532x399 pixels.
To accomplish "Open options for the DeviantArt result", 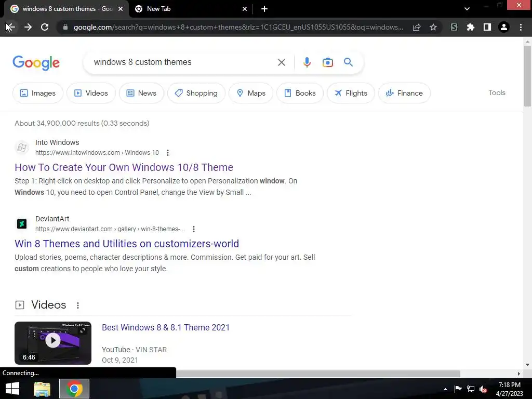I will point(194,229).
